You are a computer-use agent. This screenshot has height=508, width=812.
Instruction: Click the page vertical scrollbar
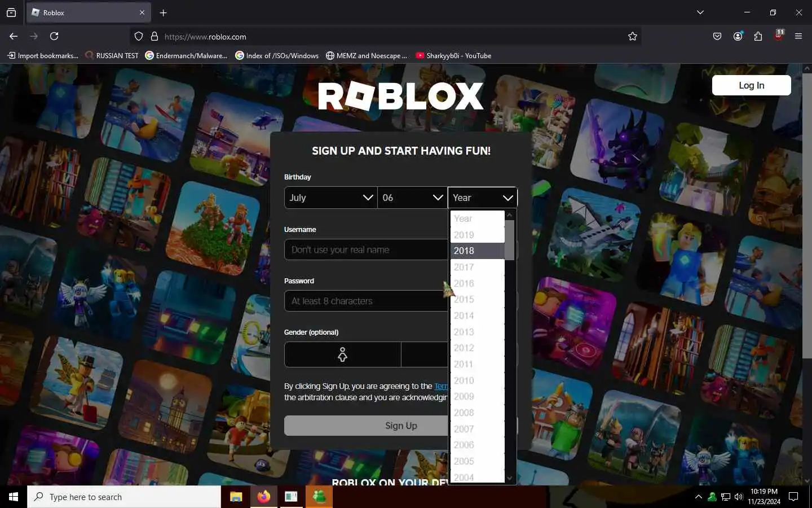(807, 214)
